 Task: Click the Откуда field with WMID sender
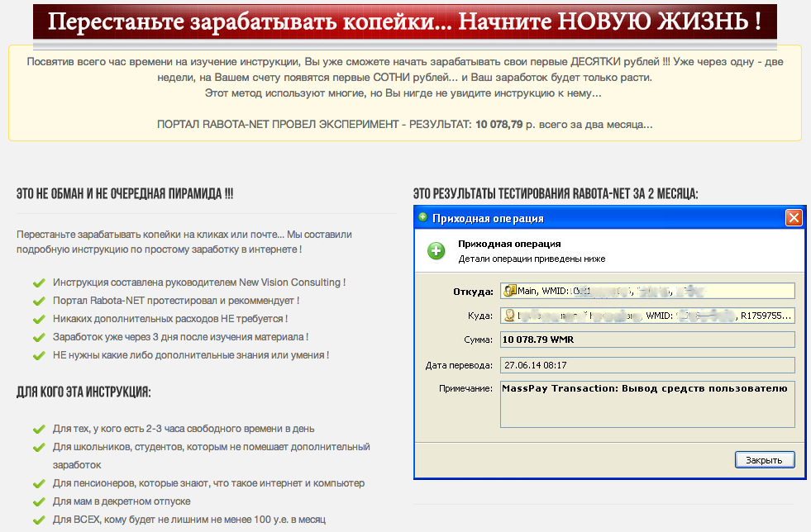tap(647, 291)
